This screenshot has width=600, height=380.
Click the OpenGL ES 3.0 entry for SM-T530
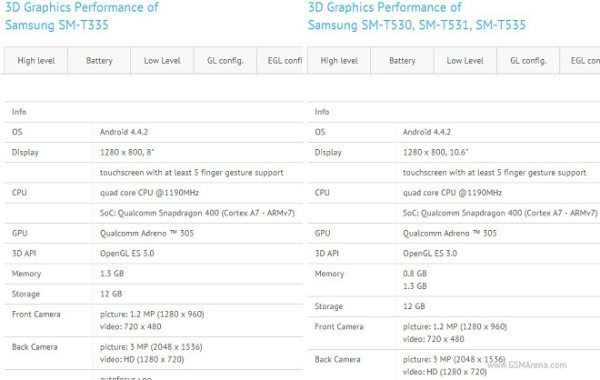pyautogui.click(x=430, y=253)
